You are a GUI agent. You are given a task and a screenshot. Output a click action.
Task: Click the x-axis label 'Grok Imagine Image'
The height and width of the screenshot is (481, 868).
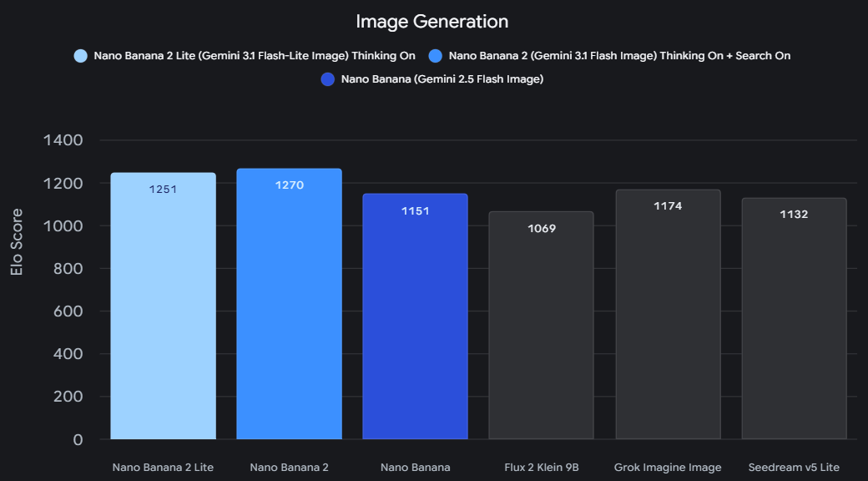click(669, 467)
